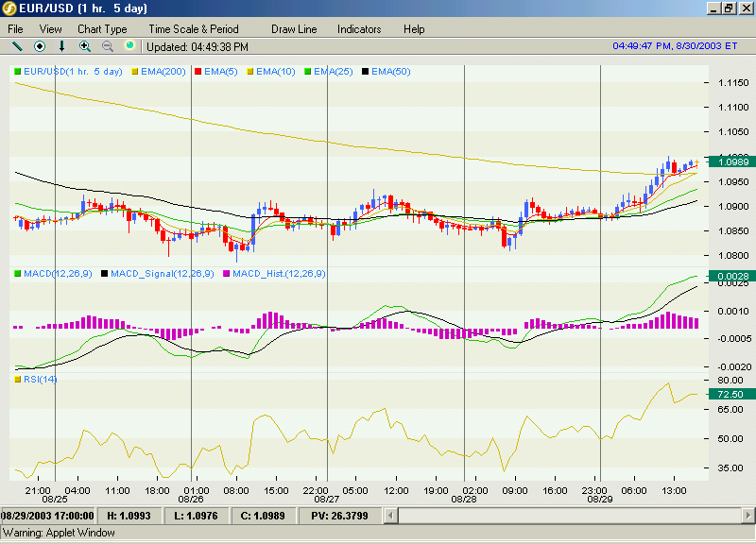Click the 80.00 RSI axis label
Screen dimensions: 756x544
730,381
